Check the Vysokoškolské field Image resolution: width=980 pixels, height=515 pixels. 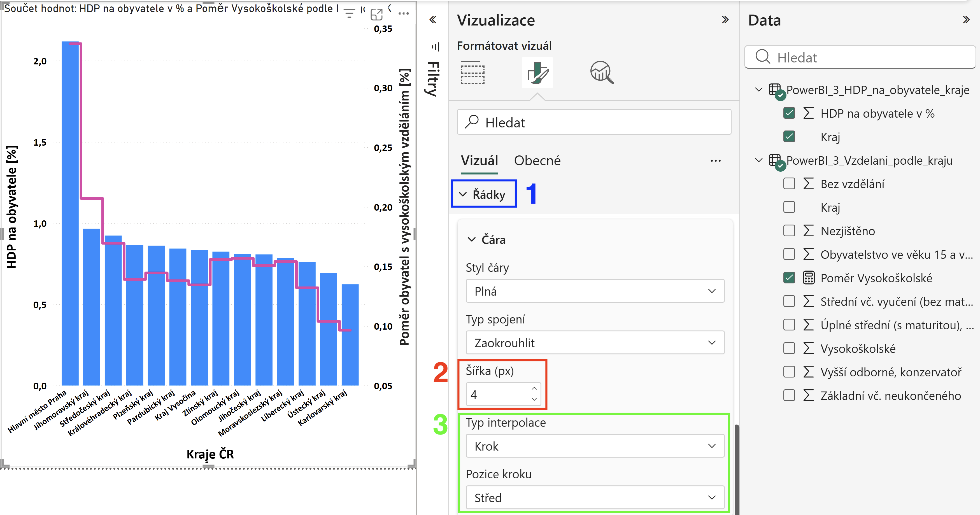pos(789,348)
